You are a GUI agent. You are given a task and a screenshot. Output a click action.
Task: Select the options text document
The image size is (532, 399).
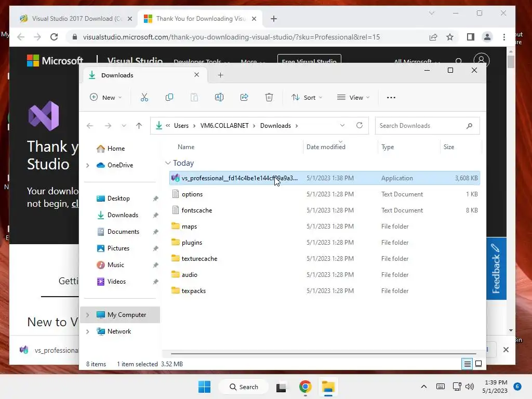324,194
